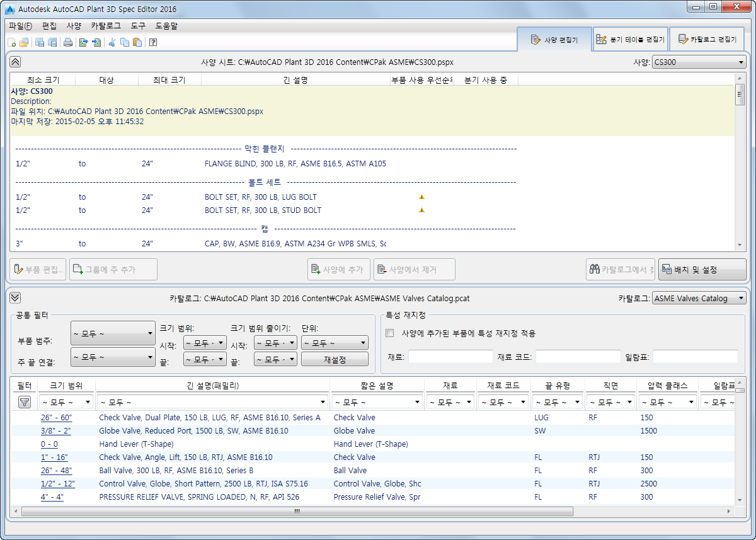Open 압력 클래스 column filter dropdown

point(667,402)
